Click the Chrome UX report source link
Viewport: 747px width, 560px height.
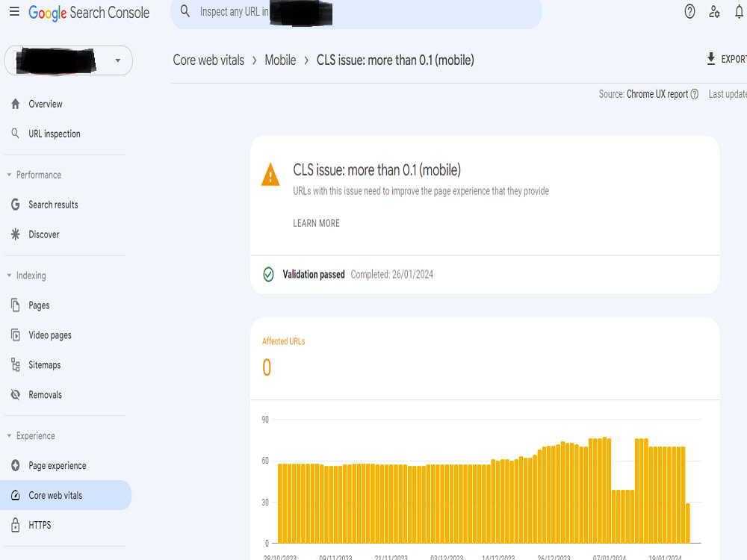pyautogui.click(x=657, y=94)
